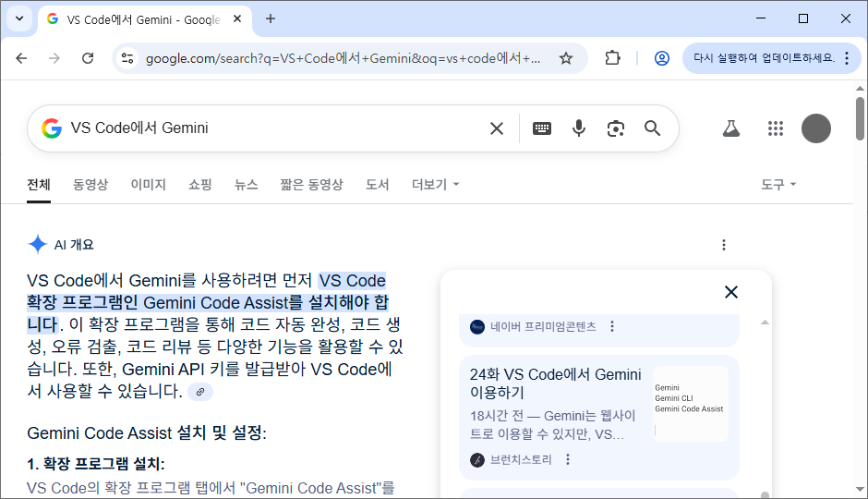Open the Chrome profile icon
Screen dimensions: 868x499
tap(661, 58)
